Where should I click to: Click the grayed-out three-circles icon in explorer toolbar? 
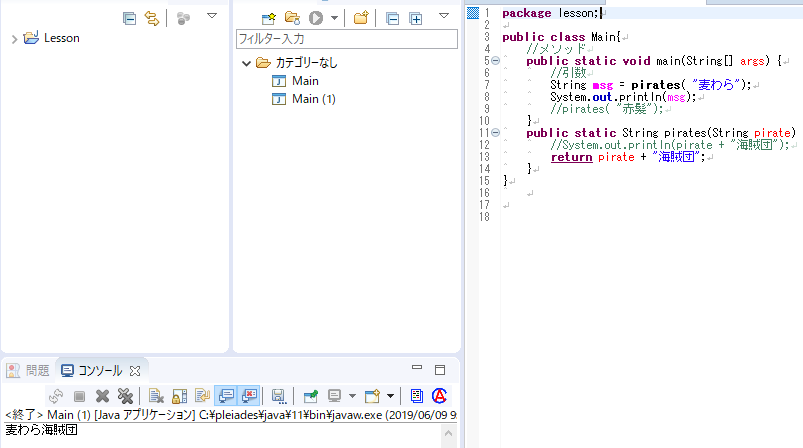tap(183, 19)
